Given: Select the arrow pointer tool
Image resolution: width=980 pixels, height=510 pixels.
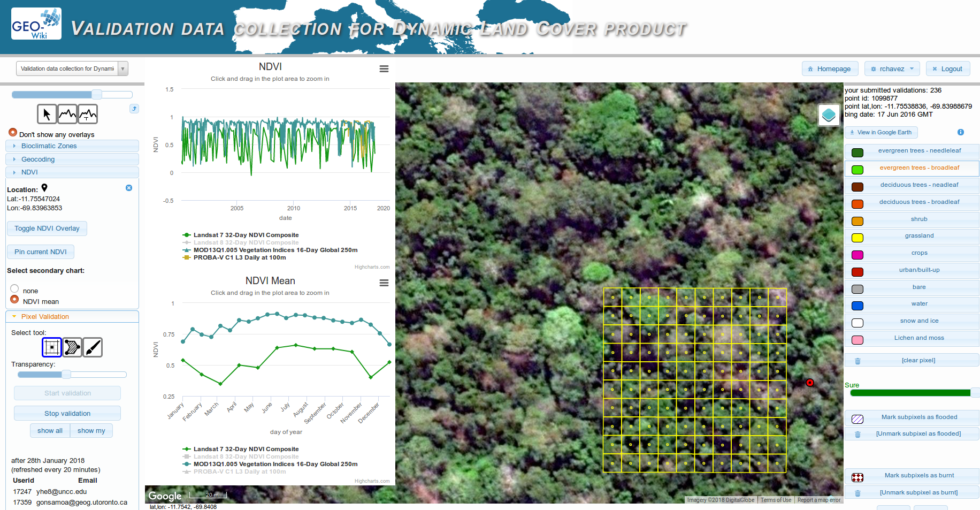Looking at the screenshot, I should click(47, 114).
